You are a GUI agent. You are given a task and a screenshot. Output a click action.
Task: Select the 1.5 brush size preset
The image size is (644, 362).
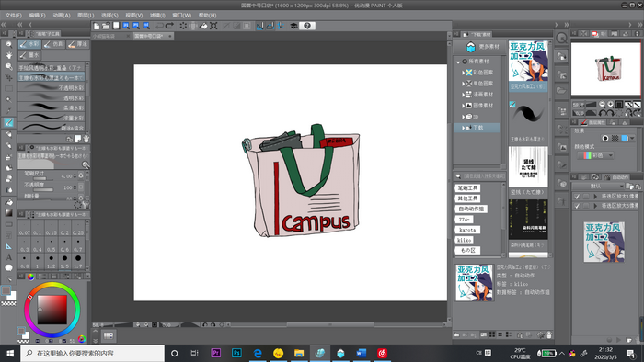(65, 261)
